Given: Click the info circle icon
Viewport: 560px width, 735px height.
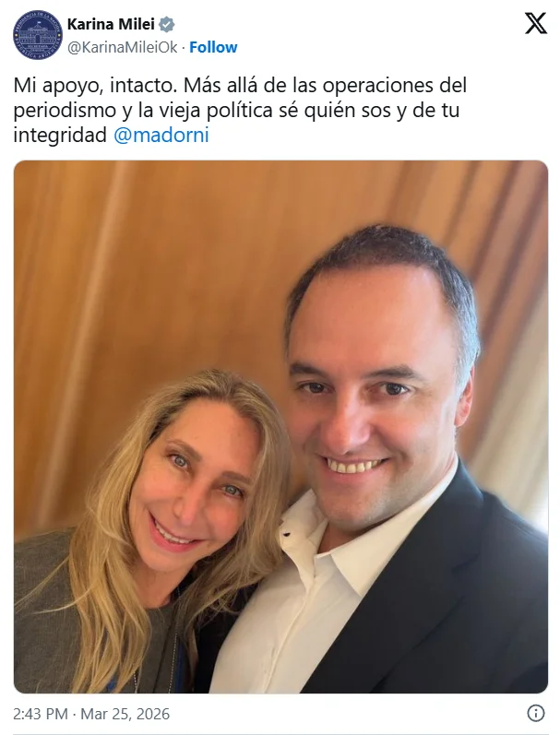Looking at the screenshot, I should (x=536, y=713).
